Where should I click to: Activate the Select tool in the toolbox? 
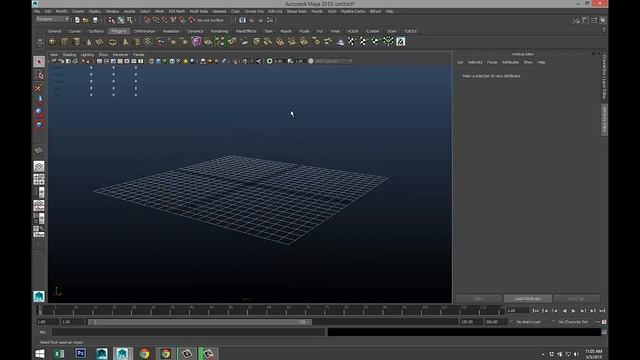[x=39, y=62]
